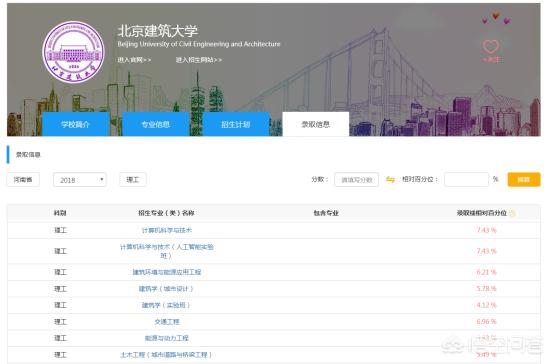Open 土木工程（城市道路与桥梁工程）link
The image size is (554, 364).
click(166, 355)
